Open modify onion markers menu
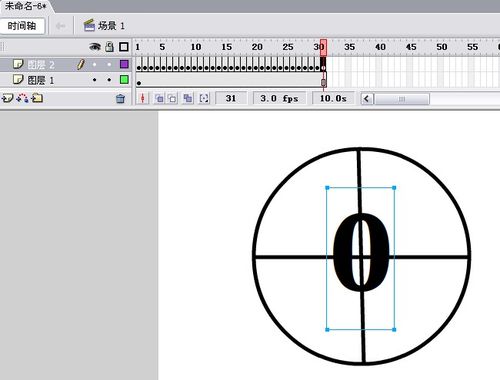500x380 pixels. [x=204, y=98]
